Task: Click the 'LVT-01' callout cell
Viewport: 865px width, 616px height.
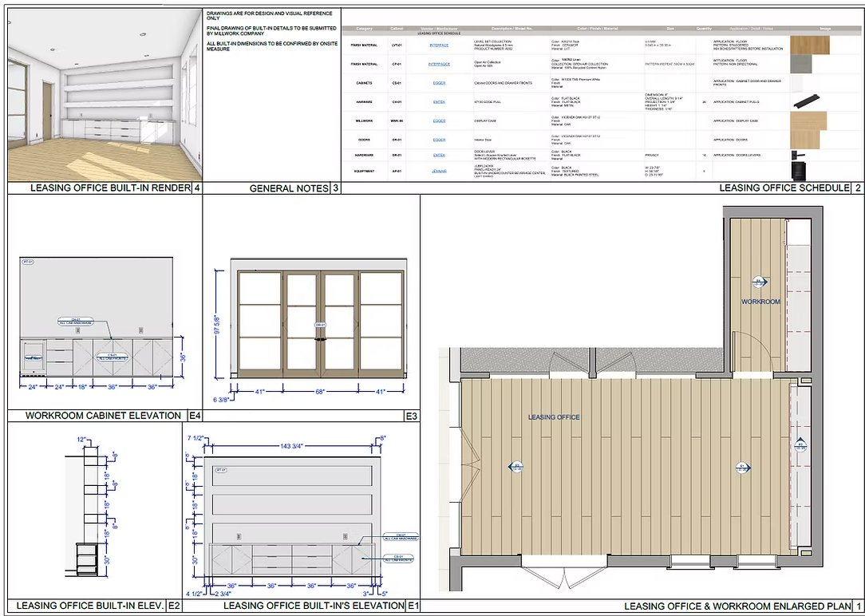Action: pos(396,45)
